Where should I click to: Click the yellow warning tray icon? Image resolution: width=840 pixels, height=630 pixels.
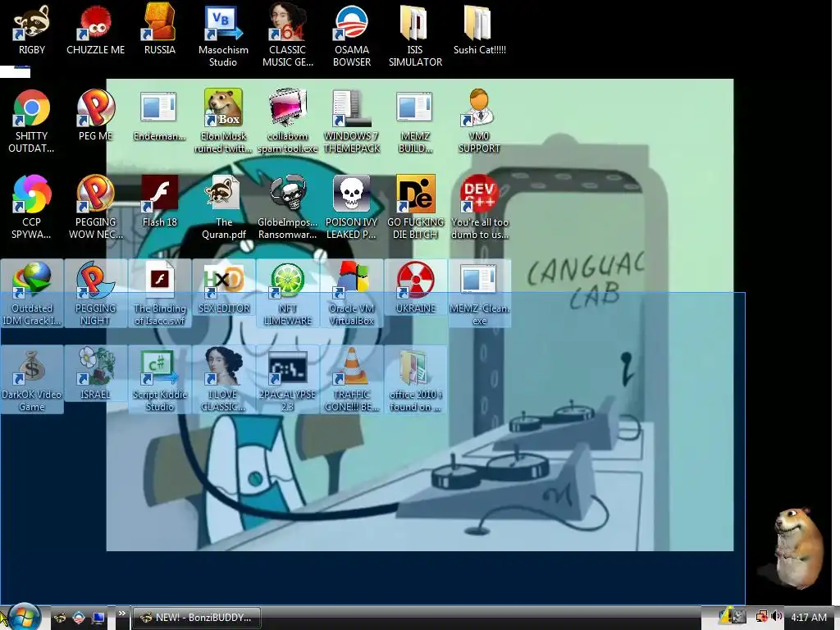point(727,617)
